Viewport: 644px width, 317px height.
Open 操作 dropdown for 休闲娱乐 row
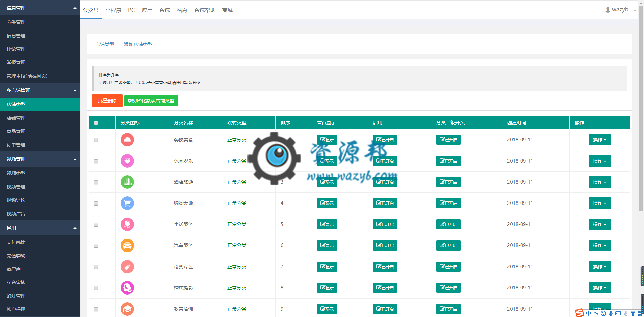click(x=600, y=161)
